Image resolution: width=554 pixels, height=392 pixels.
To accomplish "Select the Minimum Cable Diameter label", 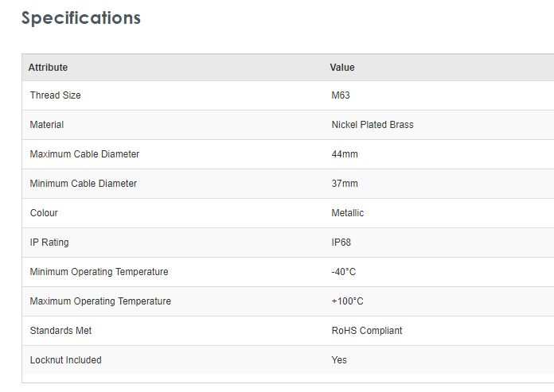I will coord(83,184).
